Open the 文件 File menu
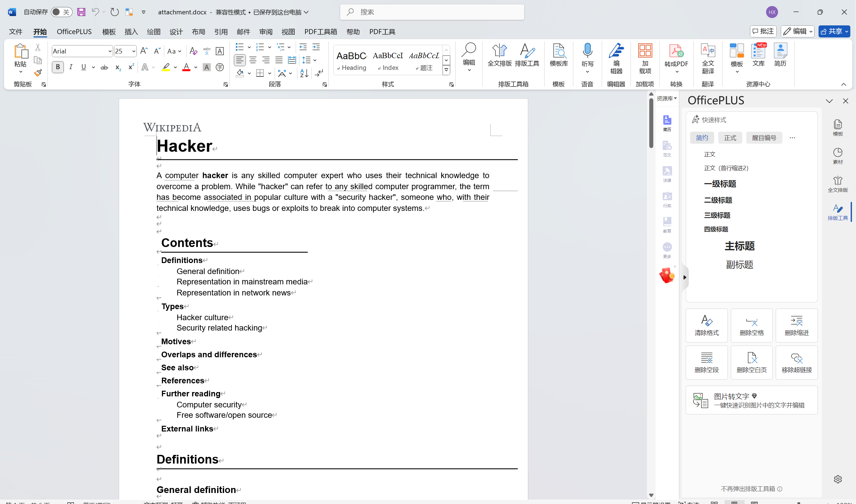856x504 pixels. 16,32
